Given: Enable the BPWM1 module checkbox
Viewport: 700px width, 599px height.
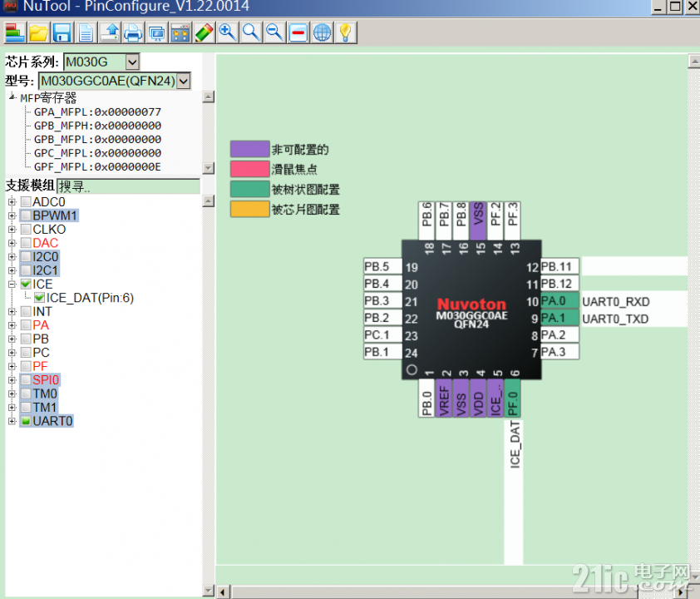Looking at the screenshot, I should click(26, 215).
